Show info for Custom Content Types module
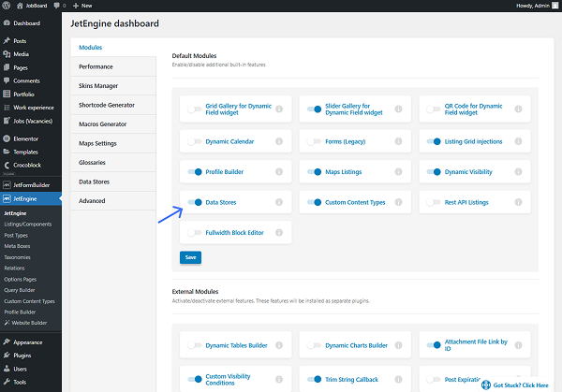Screen dimensions: 562x392 pos(399,202)
